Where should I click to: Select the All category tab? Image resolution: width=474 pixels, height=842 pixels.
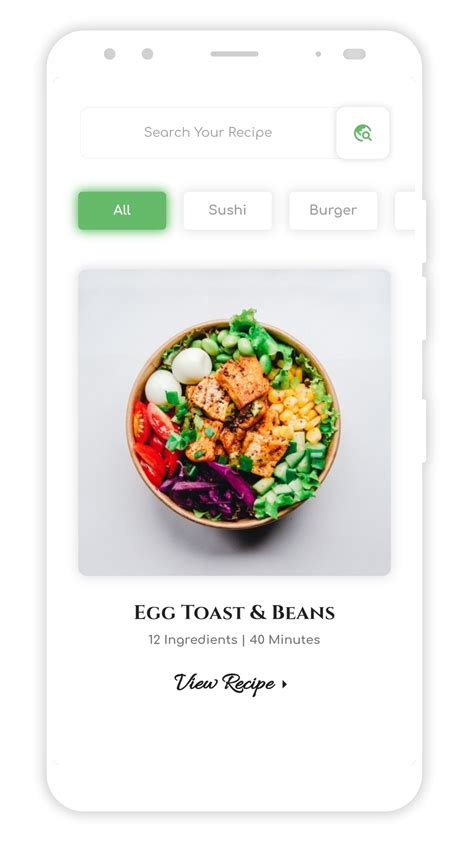tap(122, 210)
